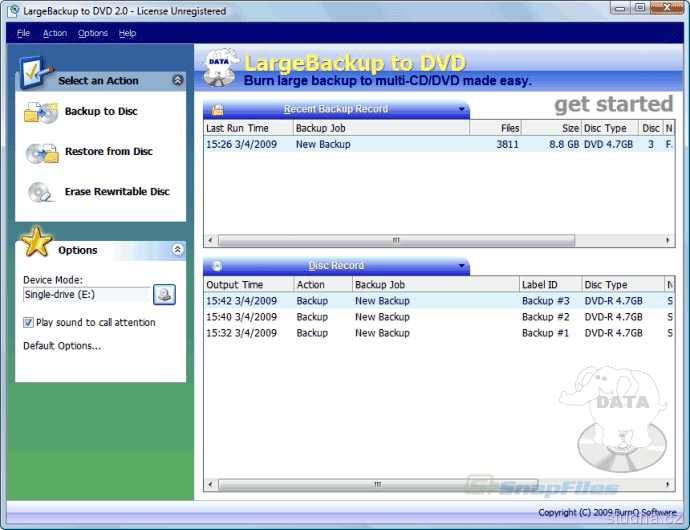
Task: Collapse the Select an Action panel
Action: point(178,80)
